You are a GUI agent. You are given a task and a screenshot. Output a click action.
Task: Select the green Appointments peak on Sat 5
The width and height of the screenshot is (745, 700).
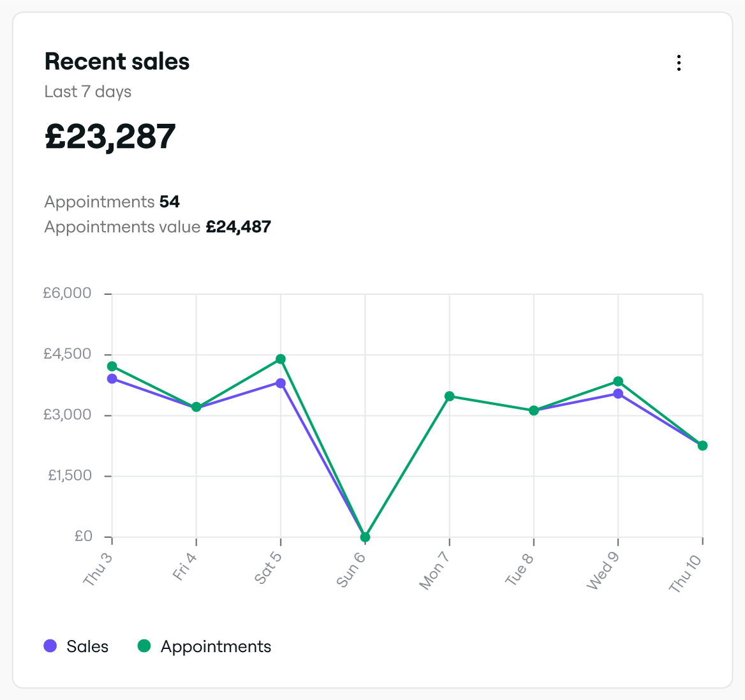tap(281, 359)
